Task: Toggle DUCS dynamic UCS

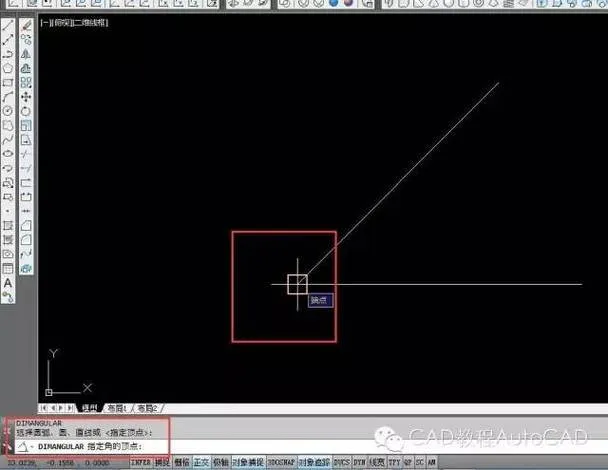Action: (342, 462)
